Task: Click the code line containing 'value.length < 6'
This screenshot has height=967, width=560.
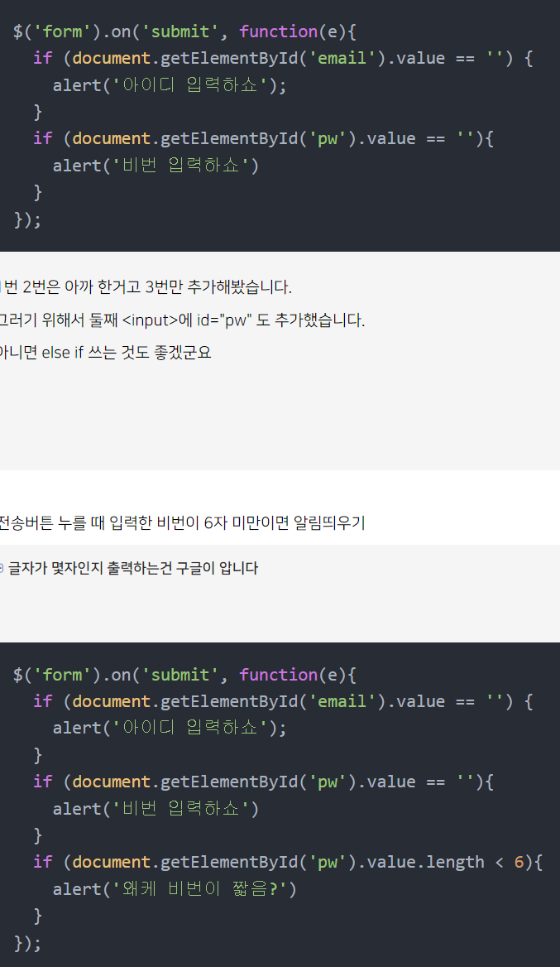Action: pos(288,862)
